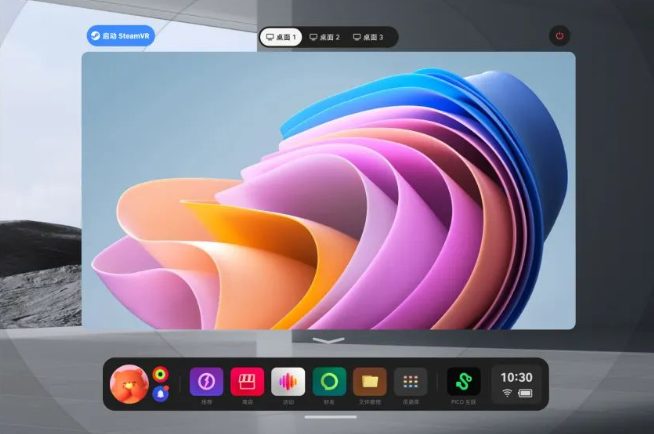Open the blue notification bell
Screen dimensions: 654x434
(x=161, y=394)
